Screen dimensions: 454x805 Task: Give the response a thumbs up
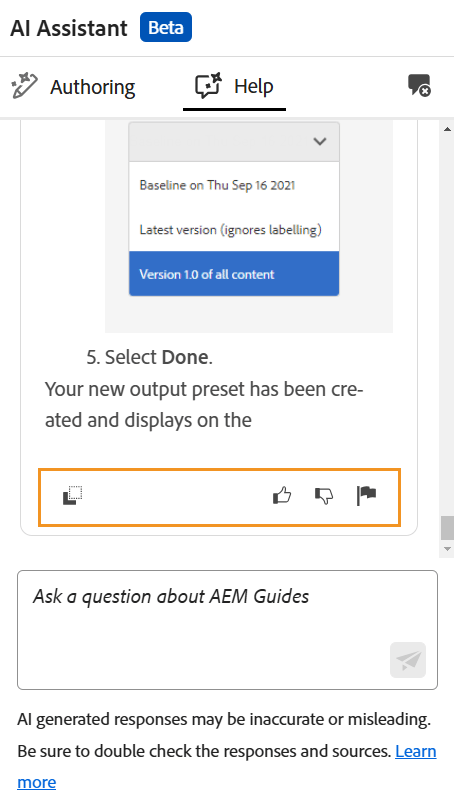(x=282, y=495)
